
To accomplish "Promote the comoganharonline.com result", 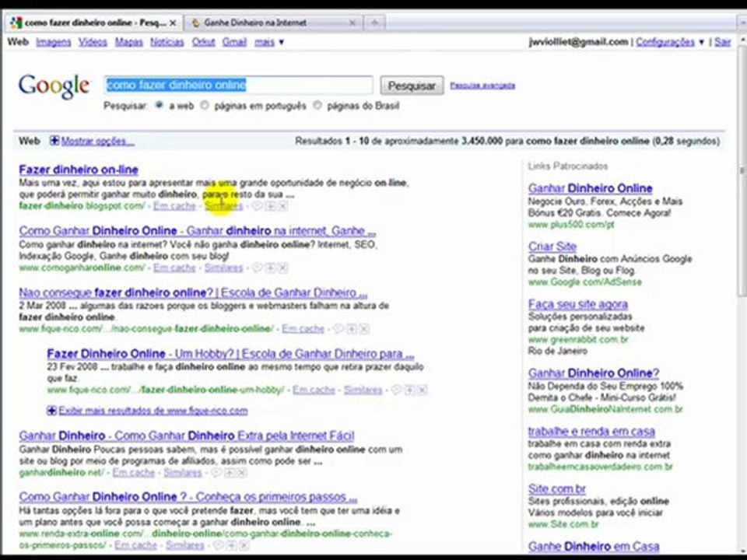I will pyautogui.click(x=270, y=268).
